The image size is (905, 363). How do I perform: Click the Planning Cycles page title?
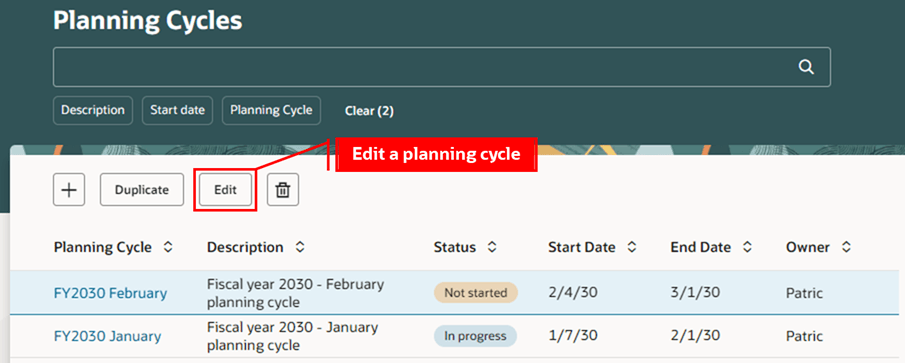(x=148, y=21)
